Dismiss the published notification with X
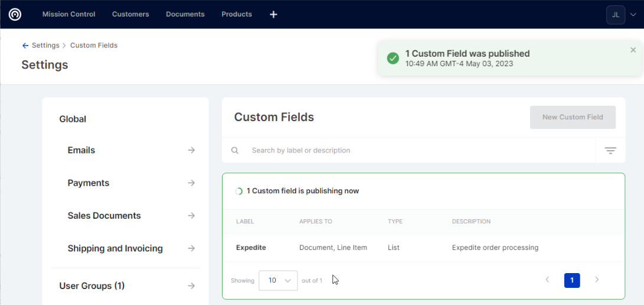644x305 pixels. pos(633,50)
